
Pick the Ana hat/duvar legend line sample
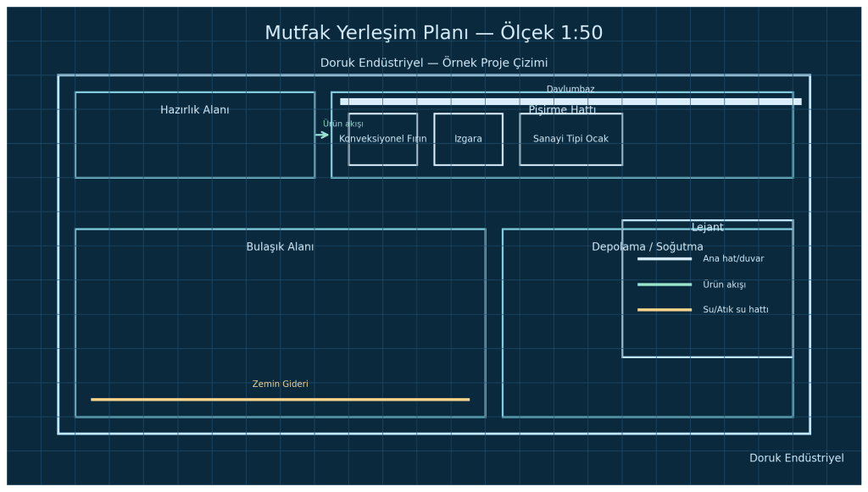[x=665, y=259]
